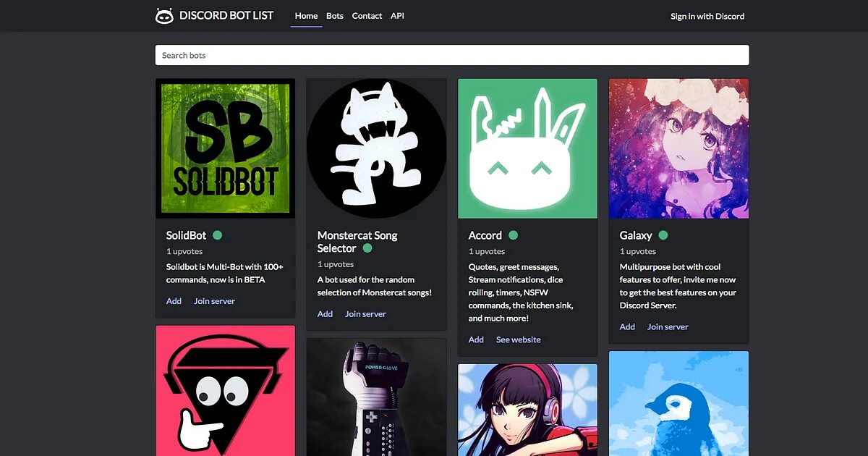The width and height of the screenshot is (868, 456).
Task: Click Accord's '1 upvotes' text
Action: click(x=487, y=252)
